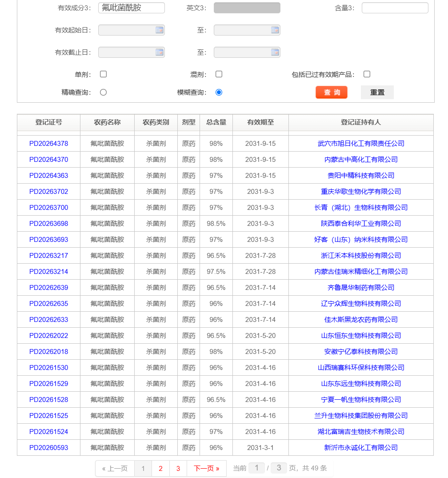Screen dimensions: 448x478
Task: Open holder 山东恒东生物科技有限公司
Action: point(361,336)
